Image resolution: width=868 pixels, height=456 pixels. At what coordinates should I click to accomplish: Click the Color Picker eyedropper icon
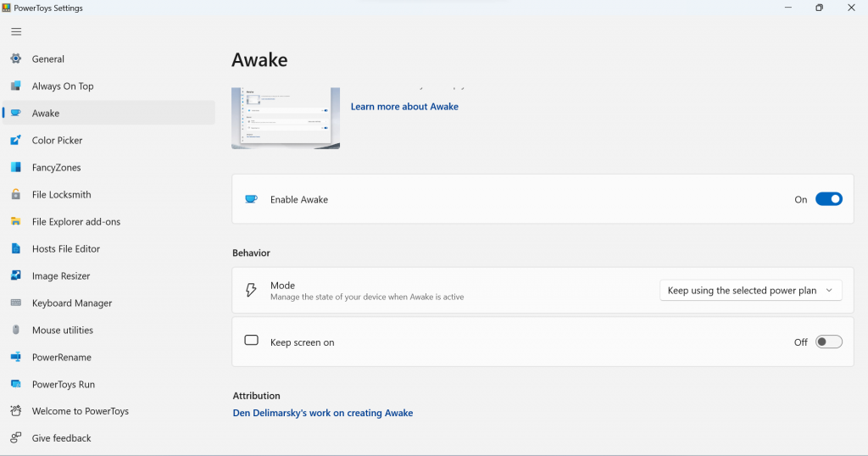16,140
